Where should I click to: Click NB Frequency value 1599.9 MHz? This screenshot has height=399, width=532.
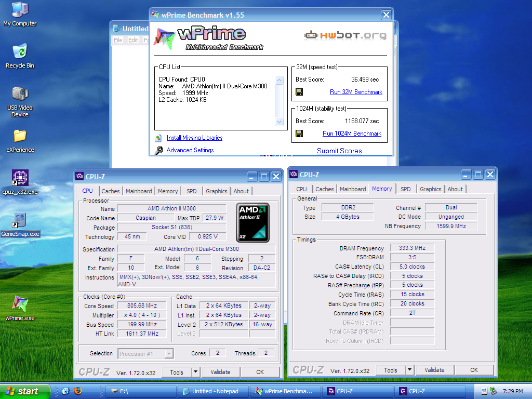tap(451, 226)
